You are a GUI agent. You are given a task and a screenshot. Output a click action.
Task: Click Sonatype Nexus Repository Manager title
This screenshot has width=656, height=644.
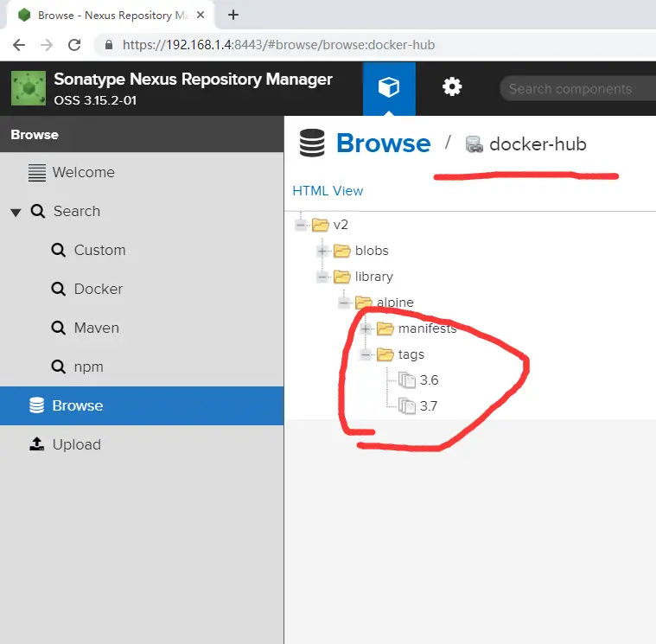tap(194, 79)
